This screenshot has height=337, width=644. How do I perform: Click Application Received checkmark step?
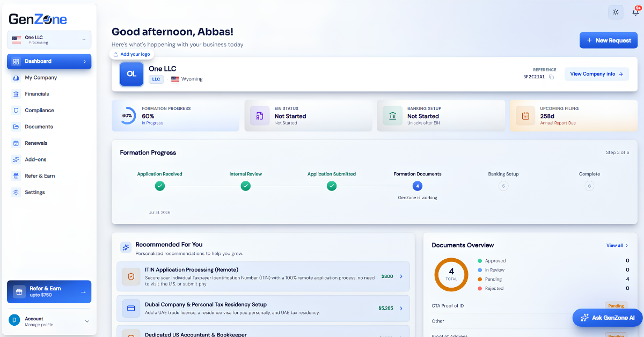tap(159, 186)
